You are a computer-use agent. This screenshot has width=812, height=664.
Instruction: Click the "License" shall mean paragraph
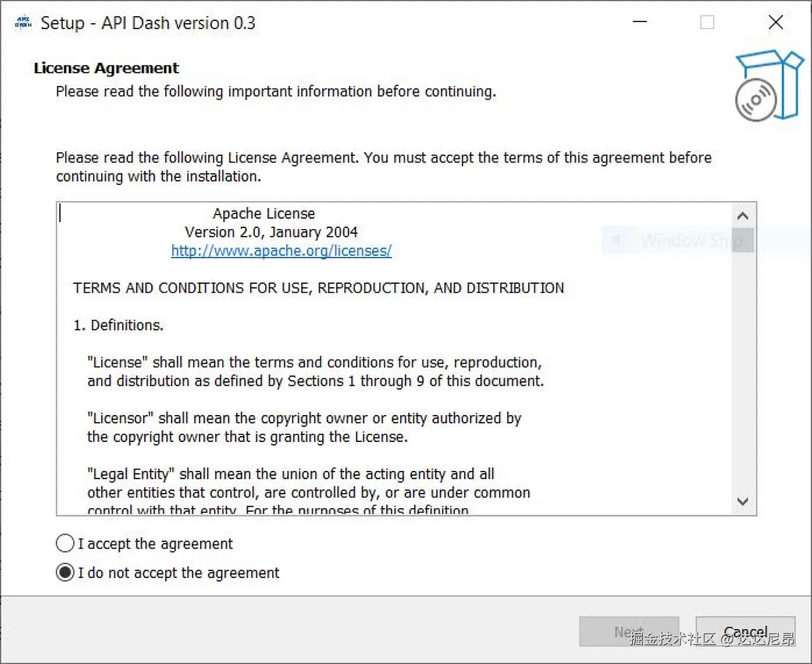(x=316, y=372)
